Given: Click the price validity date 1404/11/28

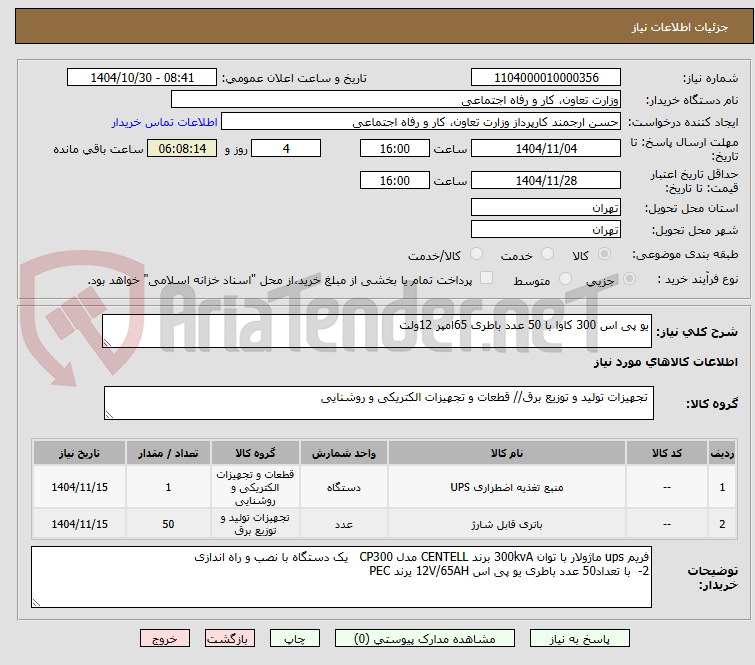Looking at the screenshot, I should [546, 181].
